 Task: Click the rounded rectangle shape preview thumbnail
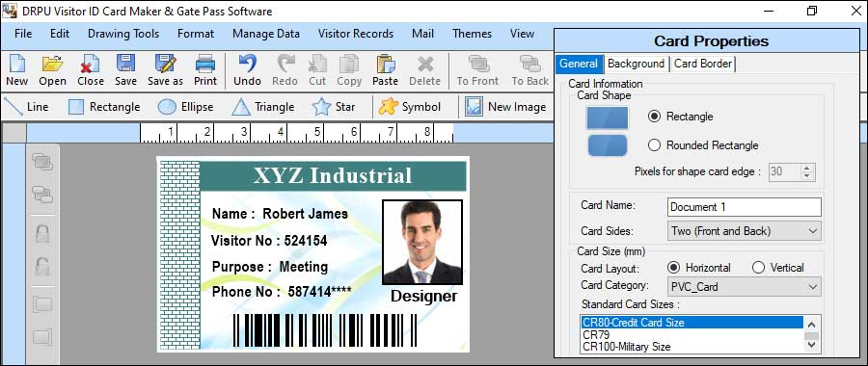point(608,145)
